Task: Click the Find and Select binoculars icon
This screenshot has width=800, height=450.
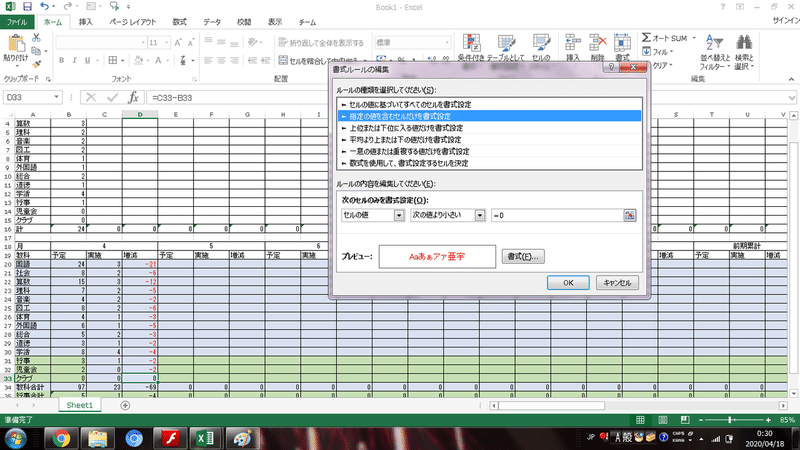Action: (744, 43)
